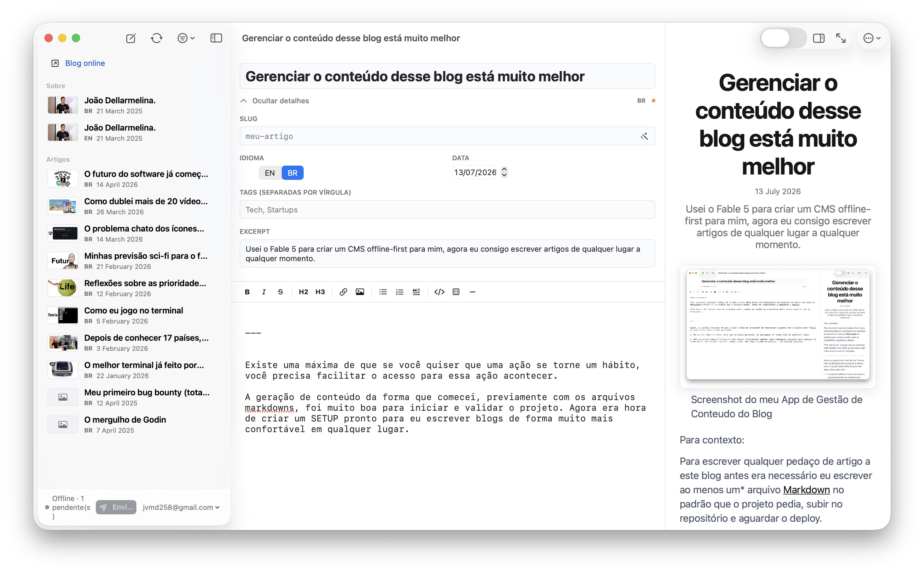The image size is (924, 574).
Task: Toggle the left sidebar icon
Action: pyautogui.click(x=216, y=38)
